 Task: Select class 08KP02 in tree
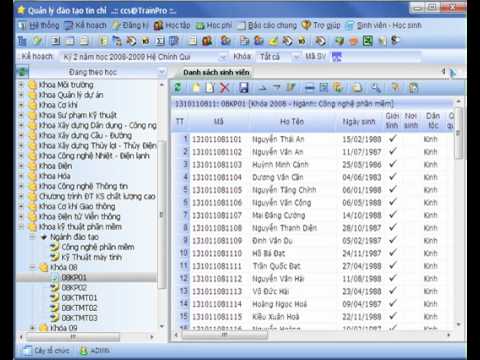pos(74,287)
